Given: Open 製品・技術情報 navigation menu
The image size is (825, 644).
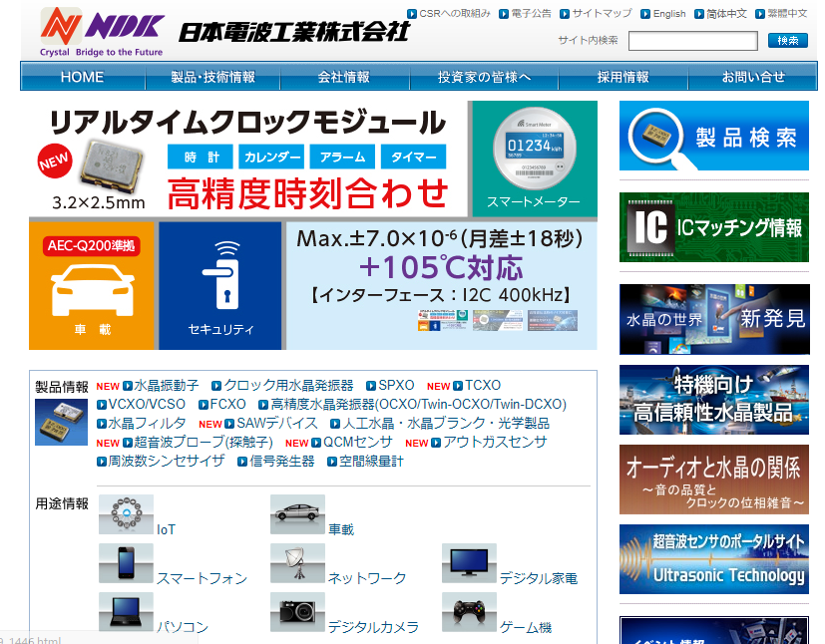Looking at the screenshot, I should click(x=212, y=77).
